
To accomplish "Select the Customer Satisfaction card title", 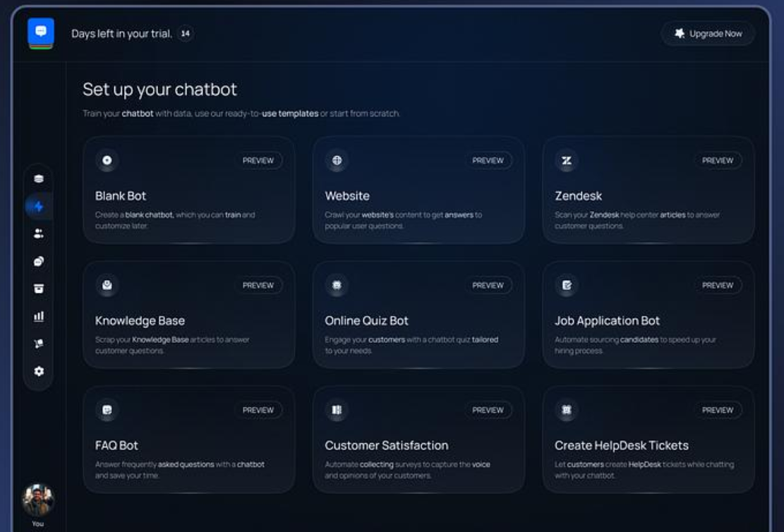I will pos(387,445).
